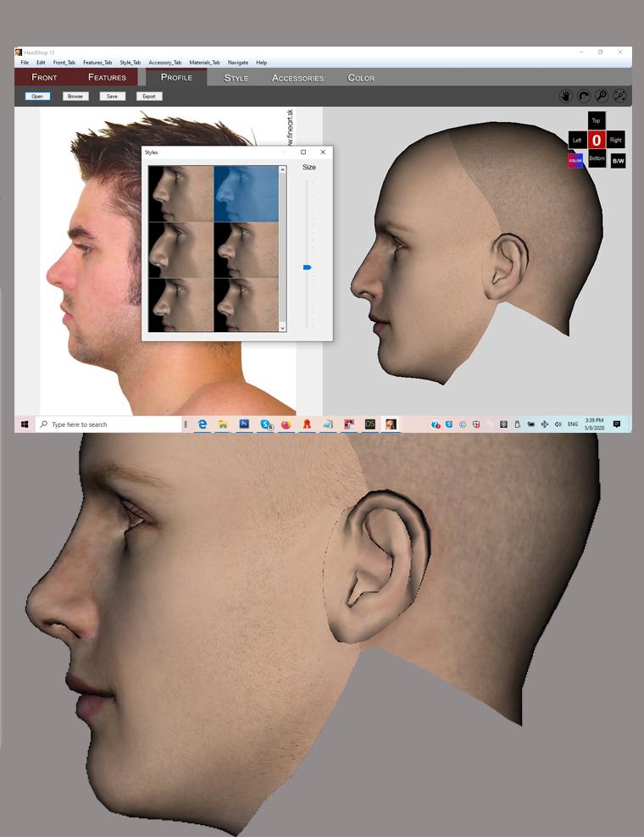644x837 pixels.
Task: Toggle the COLOR render mode
Action: click(x=575, y=160)
